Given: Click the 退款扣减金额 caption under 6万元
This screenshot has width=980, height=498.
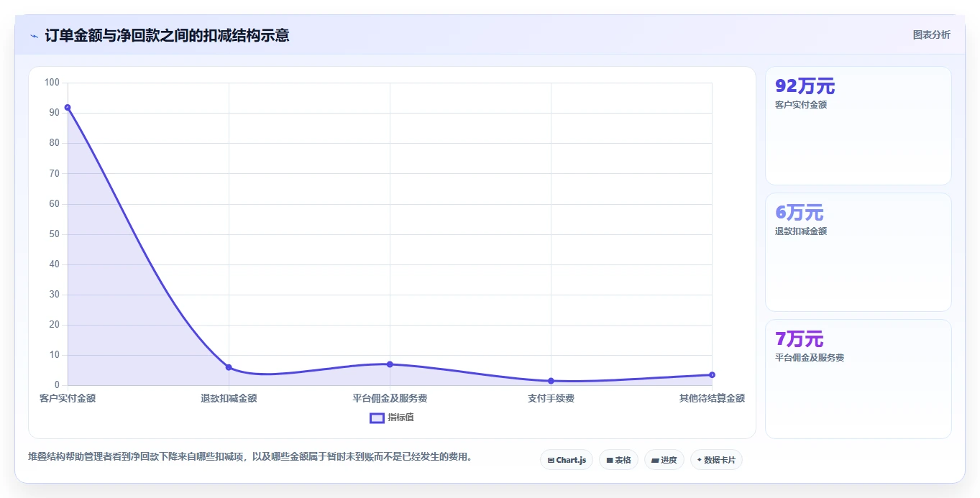Looking at the screenshot, I should [x=801, y=231].
